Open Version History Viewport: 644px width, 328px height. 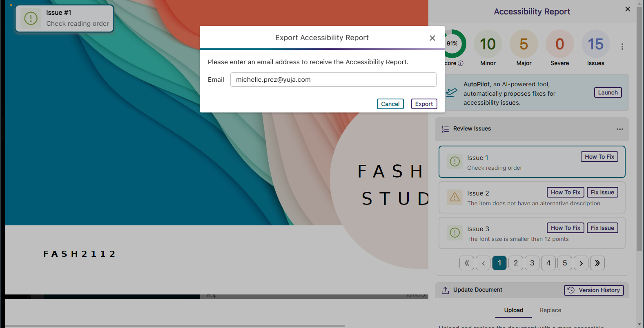click(x=594, y=290)
